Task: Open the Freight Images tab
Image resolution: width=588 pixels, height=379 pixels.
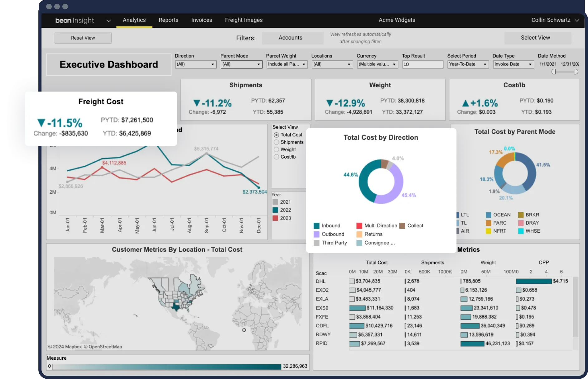Action: 243,20
